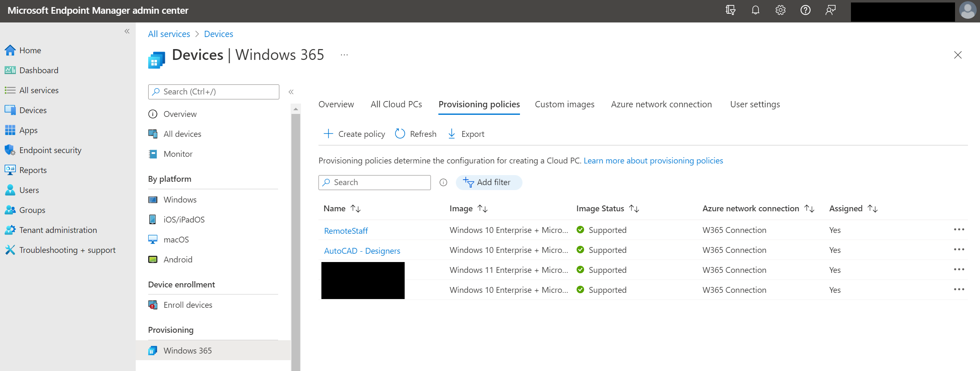The height and width of the screenshot is (371, 980).
Task: Open Users in the left navigation
Action: point(22,190)
